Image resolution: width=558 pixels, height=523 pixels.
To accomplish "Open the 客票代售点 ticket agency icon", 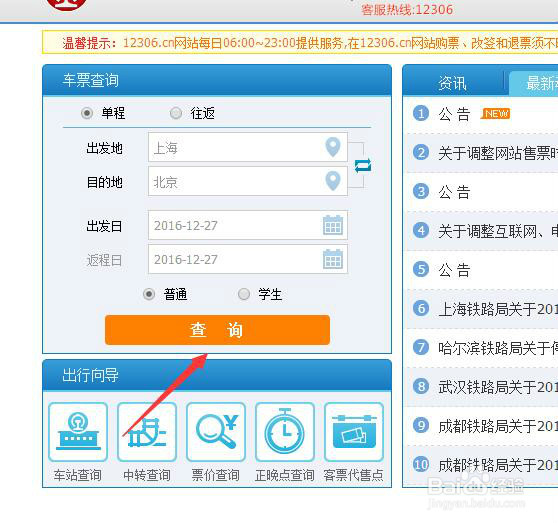I will (x=354, y=432).
